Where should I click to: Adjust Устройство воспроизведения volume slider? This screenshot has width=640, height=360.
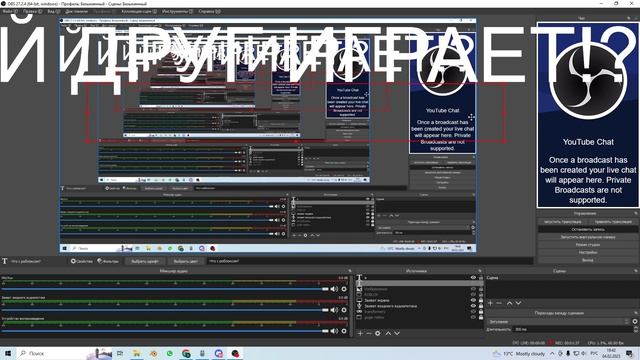[x=165, y=331]
